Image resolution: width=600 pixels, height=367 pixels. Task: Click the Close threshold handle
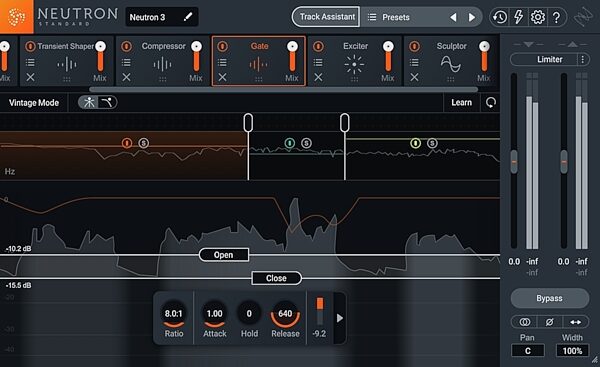276,278
